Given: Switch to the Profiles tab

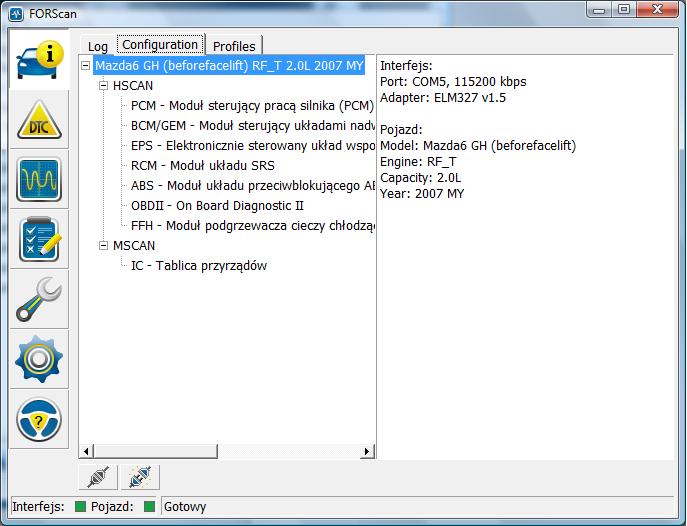Looking at the screenshot, I should tap(234, 46).
